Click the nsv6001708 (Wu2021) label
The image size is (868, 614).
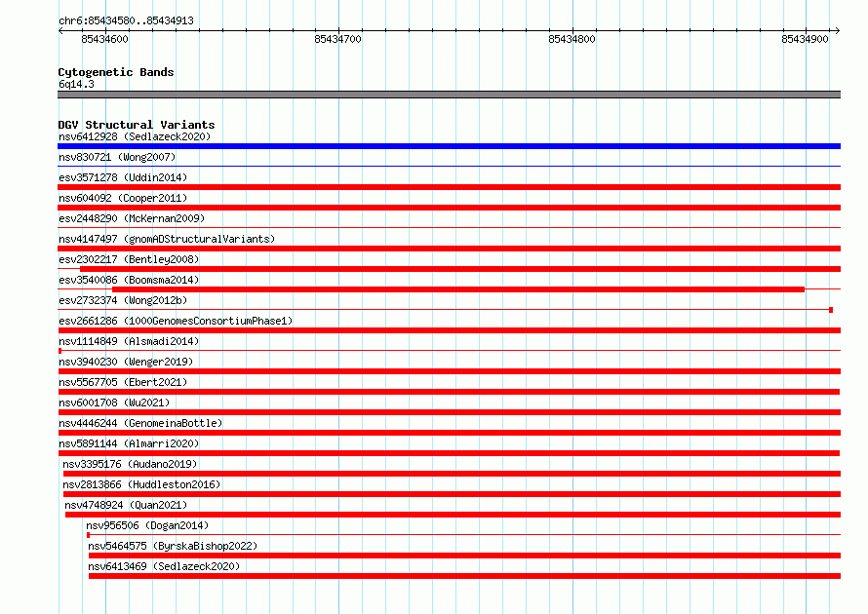tap(114, 403)
